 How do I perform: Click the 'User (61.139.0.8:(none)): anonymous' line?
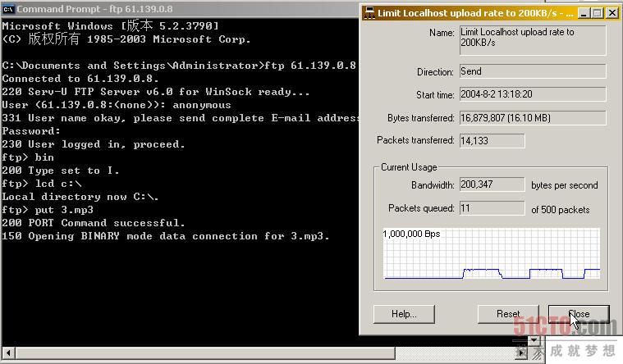tap(117, 105)
